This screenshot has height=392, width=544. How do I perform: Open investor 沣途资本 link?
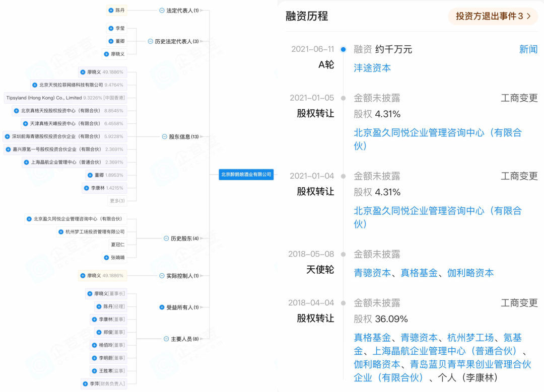pos(372,68)
